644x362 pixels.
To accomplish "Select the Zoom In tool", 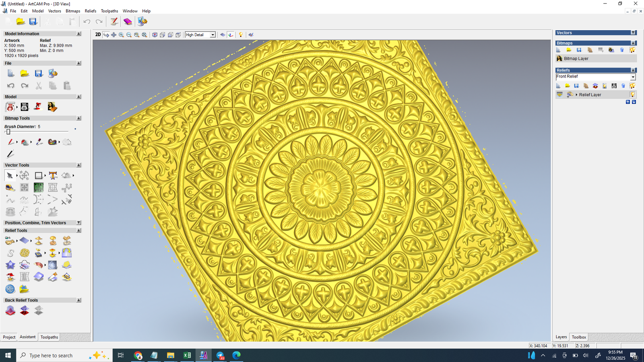I will [121, 35].
